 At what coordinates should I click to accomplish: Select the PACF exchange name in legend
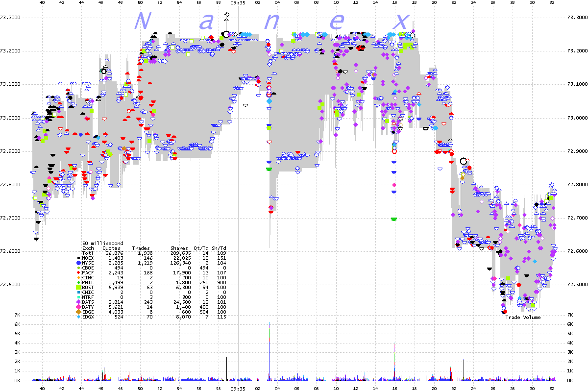(x=87, y=272)
